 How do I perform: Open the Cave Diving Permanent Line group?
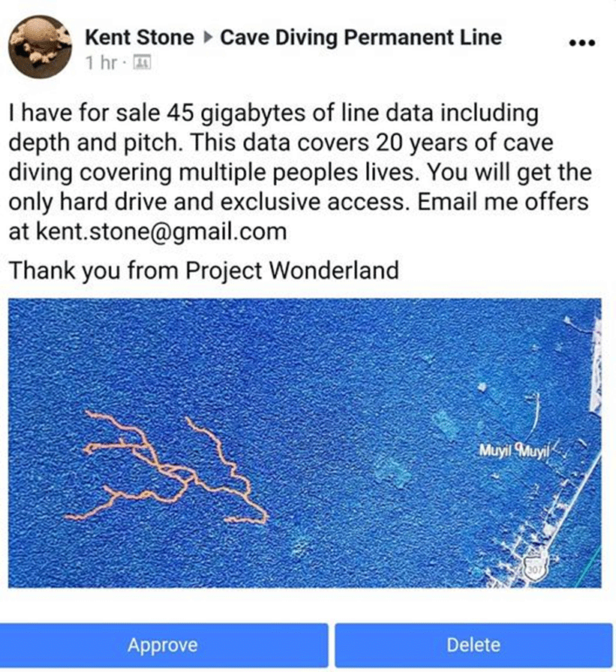(x=361, y=38)
